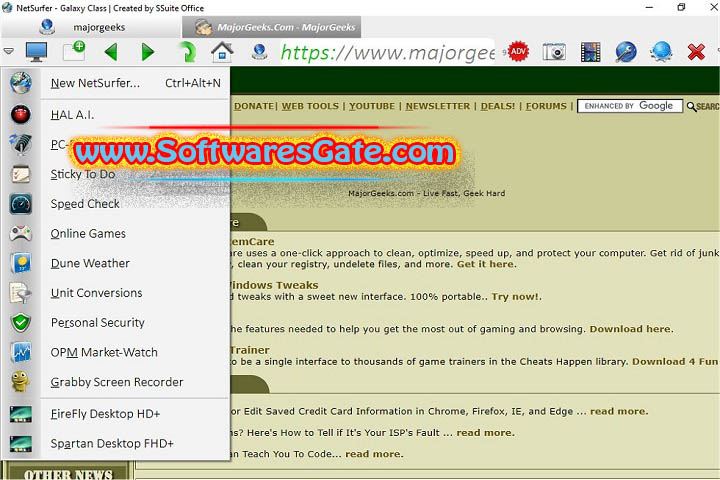Image resolution: width=720 pixels, height=480 pixels.
Task: Click the SEARCH magnifier button
Action: 703,107
